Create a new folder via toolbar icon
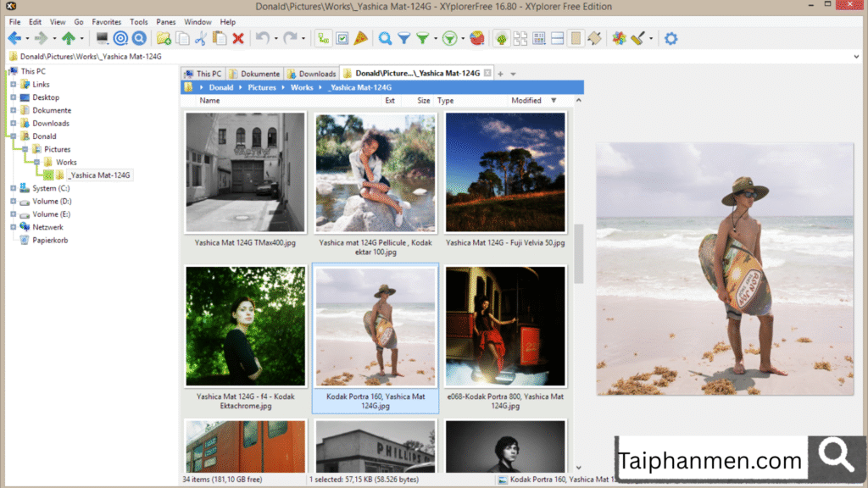The image size is (868, 488). point(164,38)
